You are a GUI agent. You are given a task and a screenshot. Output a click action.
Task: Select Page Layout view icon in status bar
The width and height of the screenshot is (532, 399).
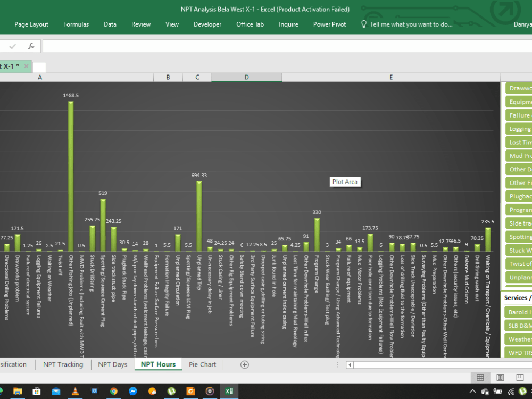(x=500, y=377)
